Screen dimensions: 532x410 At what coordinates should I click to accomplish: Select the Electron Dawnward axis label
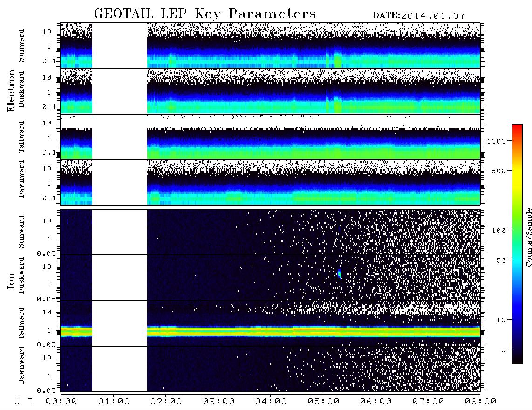[21, 179]
